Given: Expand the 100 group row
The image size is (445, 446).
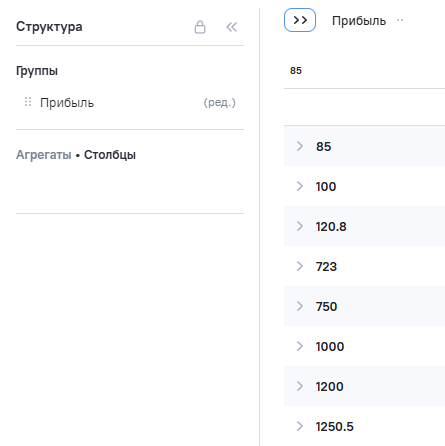Looking at the screenshot, I should click(x=300, y=186).
